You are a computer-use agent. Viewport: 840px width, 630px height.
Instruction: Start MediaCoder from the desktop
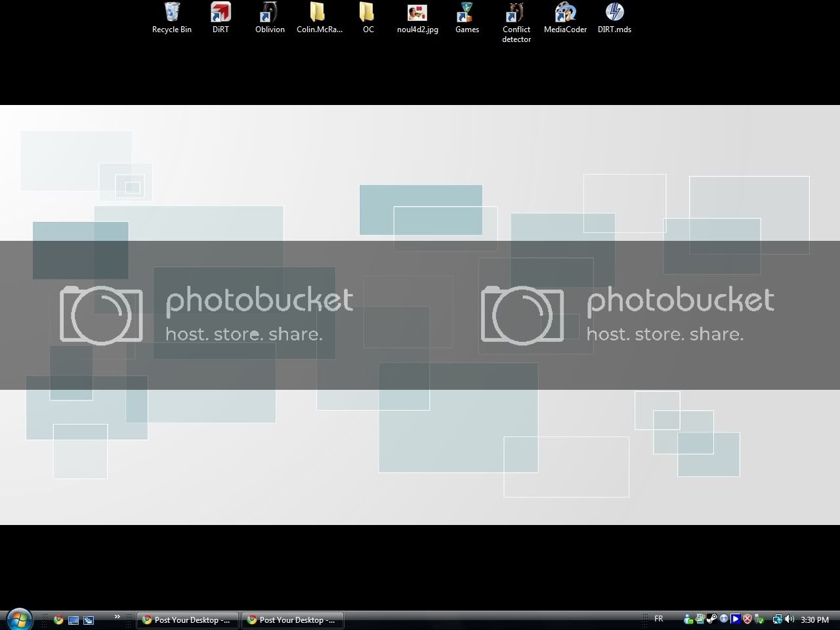coord(565,18)
